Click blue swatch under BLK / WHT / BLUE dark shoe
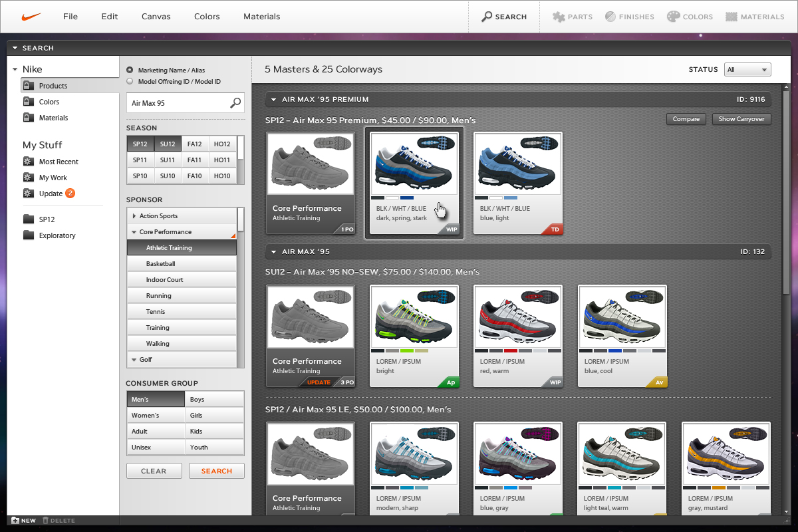Image resolution: width=798 pixels, height=532 pixels. [x=407, y=198]
